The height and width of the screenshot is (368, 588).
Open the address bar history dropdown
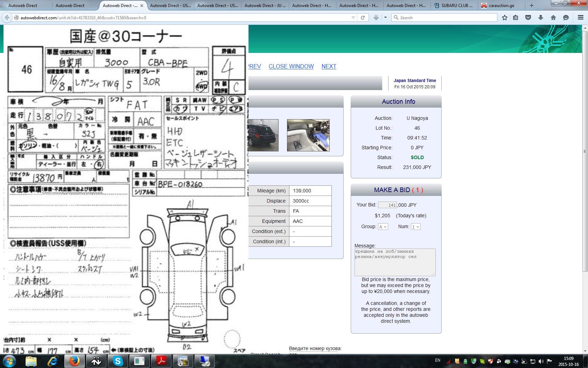pyautogui.click(x=353, y=18)
